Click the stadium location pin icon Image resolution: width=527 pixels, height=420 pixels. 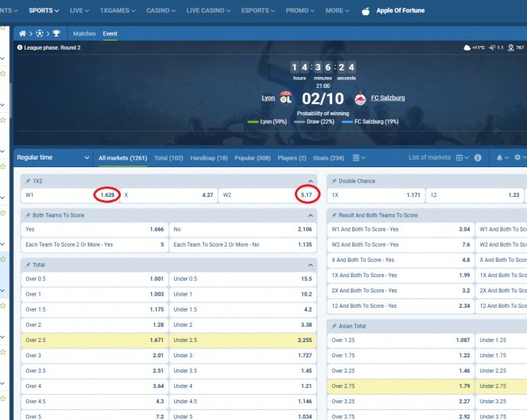(511, 47)
